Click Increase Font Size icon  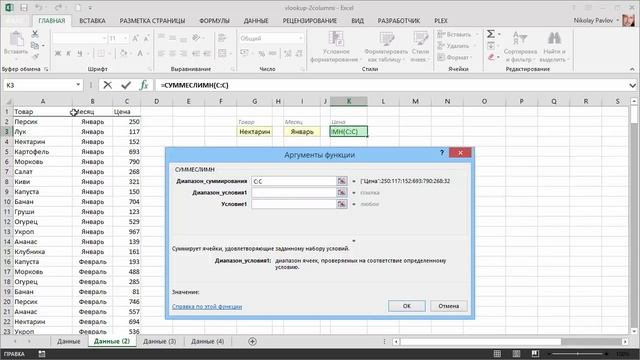pyautogui.click(x=136, y=38)
